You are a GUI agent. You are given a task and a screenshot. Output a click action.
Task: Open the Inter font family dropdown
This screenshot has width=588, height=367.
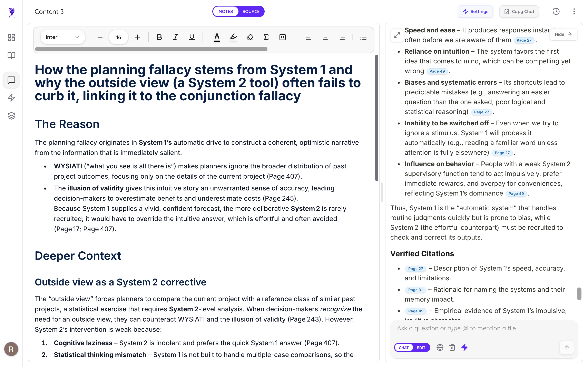63,37
